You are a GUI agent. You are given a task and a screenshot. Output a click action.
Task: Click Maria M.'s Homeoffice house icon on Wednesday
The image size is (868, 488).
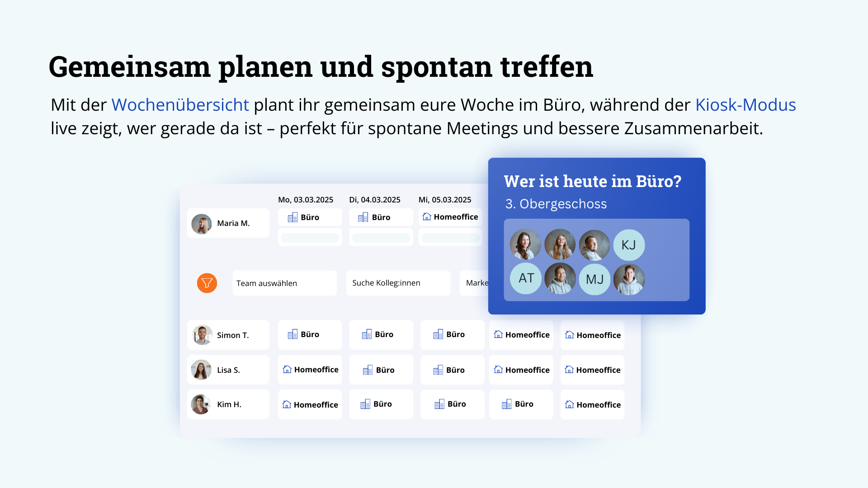(426, 217)
